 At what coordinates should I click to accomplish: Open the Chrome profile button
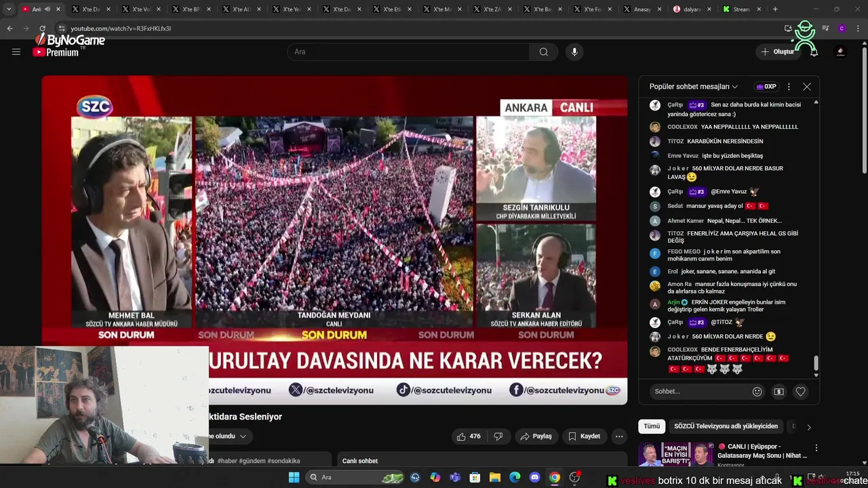[842, 28]
